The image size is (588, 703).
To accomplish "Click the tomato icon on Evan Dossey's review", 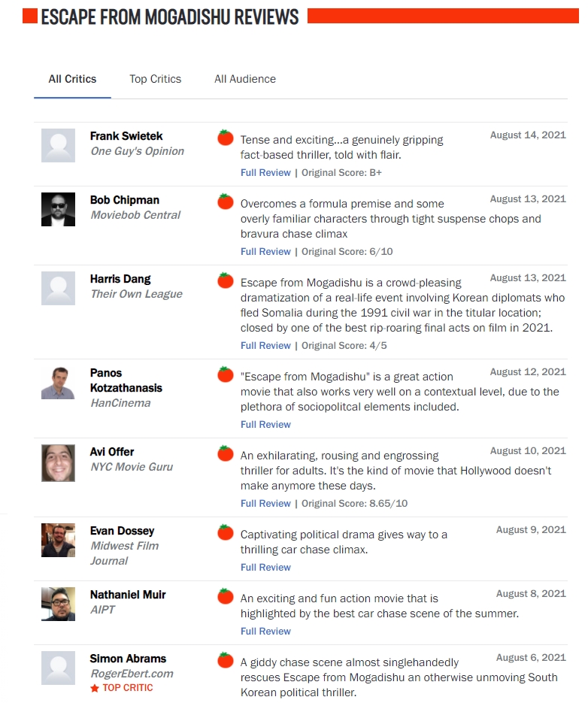I will (225, 532).
